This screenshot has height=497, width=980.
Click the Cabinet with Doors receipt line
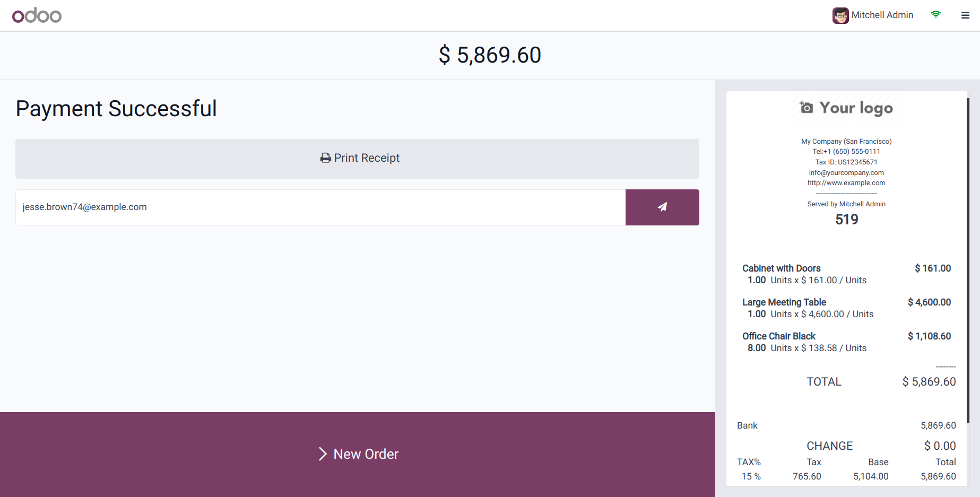[x=846, y=274]
